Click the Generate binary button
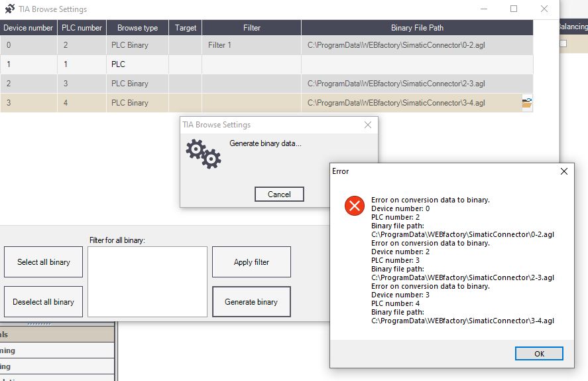This screenshot has height=381, width=588. [x=251, y=302]
